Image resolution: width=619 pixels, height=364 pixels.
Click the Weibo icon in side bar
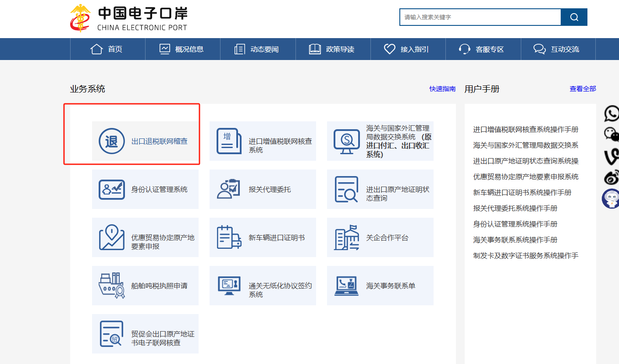click(612, 177)
